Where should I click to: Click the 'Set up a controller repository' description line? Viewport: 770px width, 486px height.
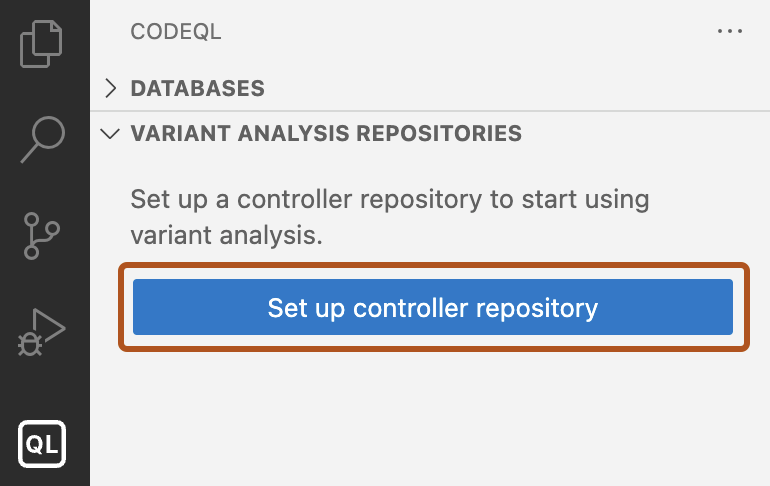tap(390, 198)
